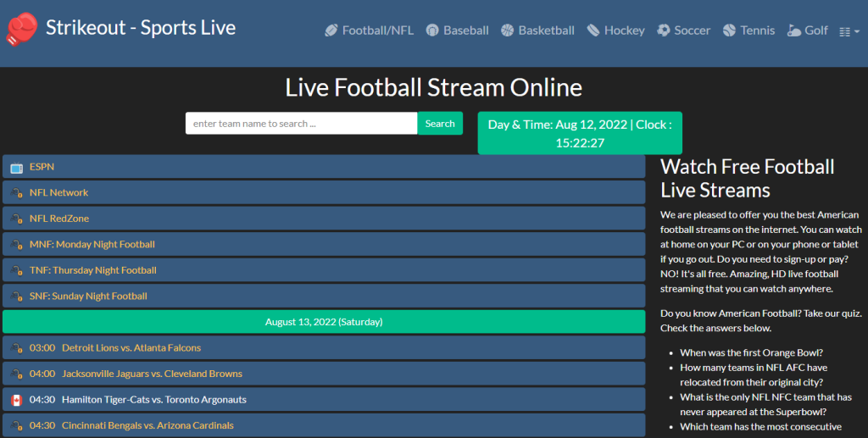Screen dimensions: 868x438
Task: Go to the Baseball section
Action: 465,30
